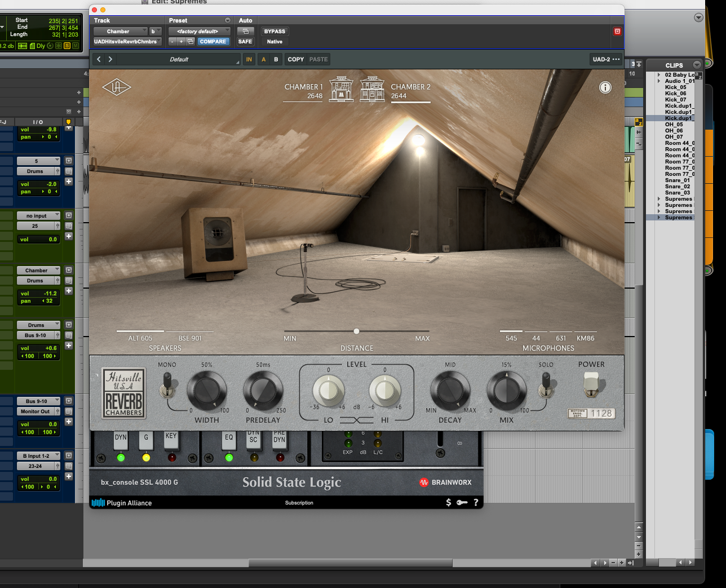The height and width of the screenshot is (588, 726).
Task: Open Plugin Alliance dollar sign icon
Action: coord(449,502)
